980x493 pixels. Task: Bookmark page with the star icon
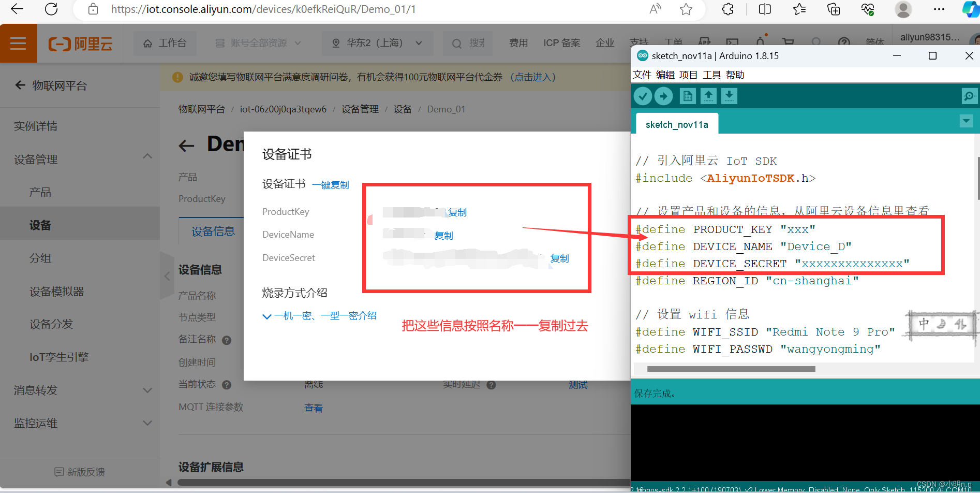(686, 9)
